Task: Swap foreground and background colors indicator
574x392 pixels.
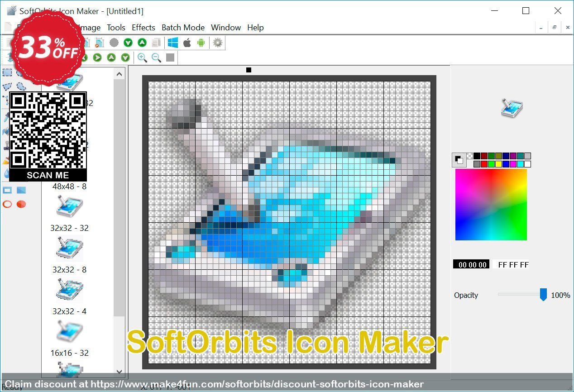Action: coord(459,160)
